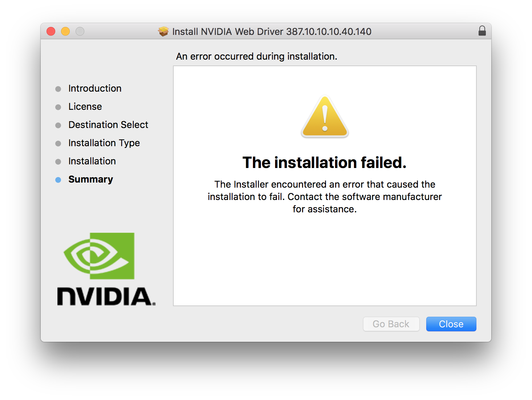532x400 pixels.
Task: Select the Destination Select step
Action: (108, 125)
